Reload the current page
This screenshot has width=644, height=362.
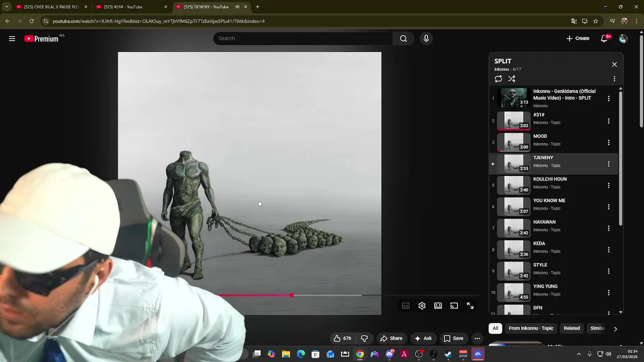(x=31, y=21)
